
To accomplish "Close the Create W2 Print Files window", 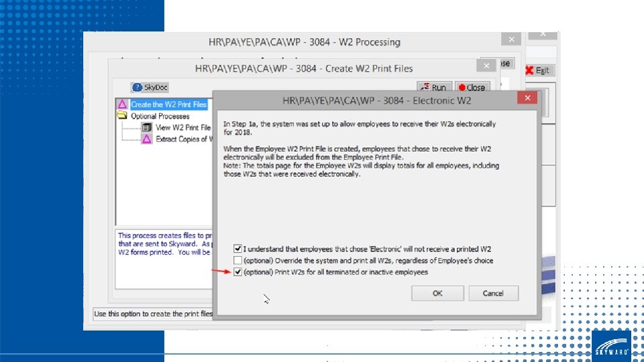I will 486,66.
